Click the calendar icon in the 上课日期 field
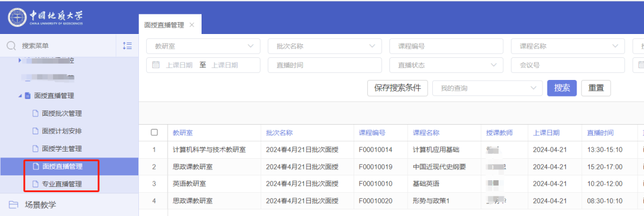The height and width of the screenshot is (216, 644). click(x=156, y=65)
